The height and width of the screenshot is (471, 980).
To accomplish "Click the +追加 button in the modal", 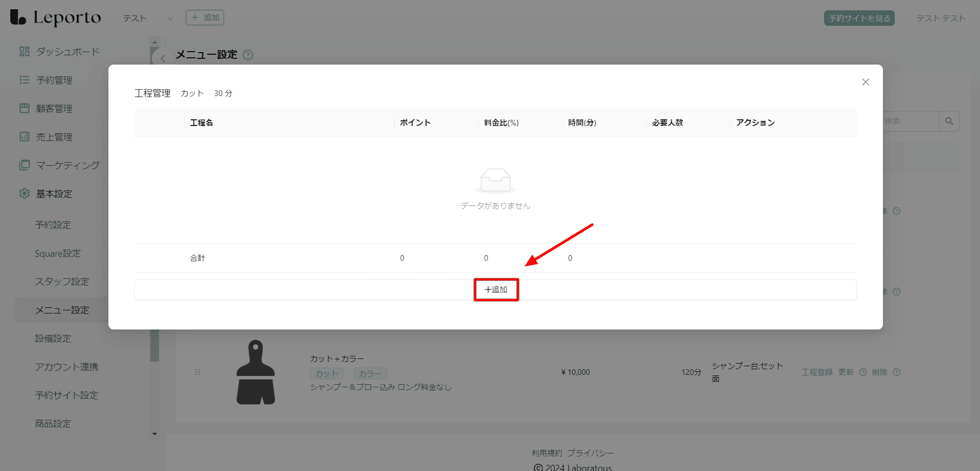I will tap(496, 290).
